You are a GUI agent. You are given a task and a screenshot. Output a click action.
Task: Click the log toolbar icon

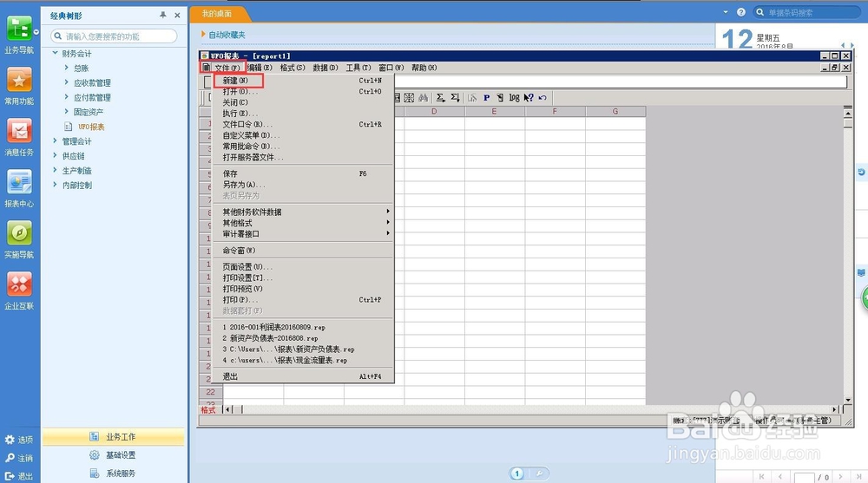[x=514, y=97]
